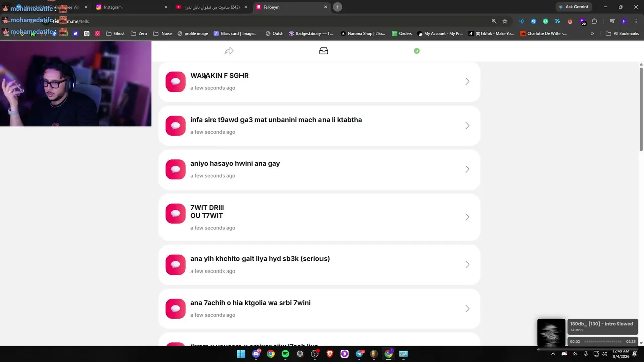Open the message 'infa sire t9awd ga3 mat unbanini'
Viewport: 644px width, 362px height.
click(x=319, y=126)
